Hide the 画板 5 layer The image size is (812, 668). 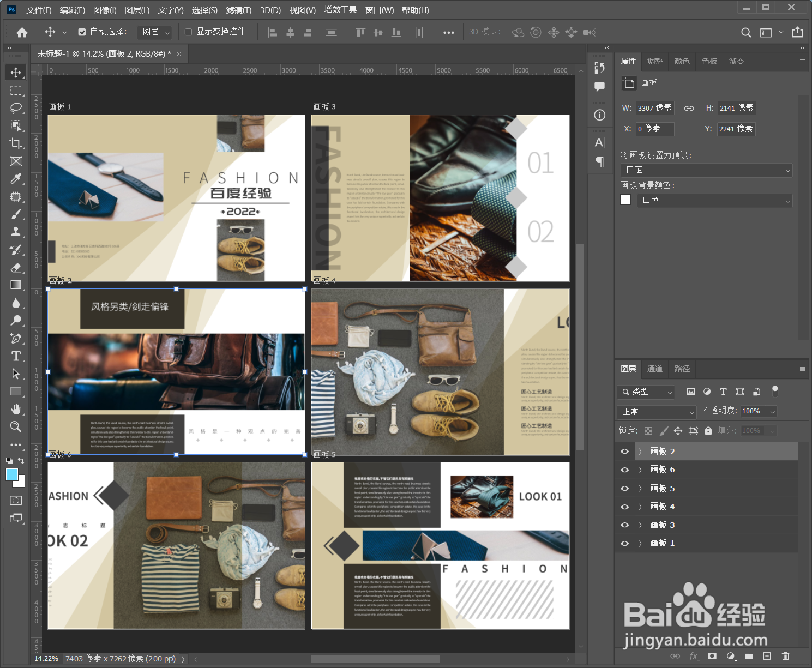click(625, 489)
